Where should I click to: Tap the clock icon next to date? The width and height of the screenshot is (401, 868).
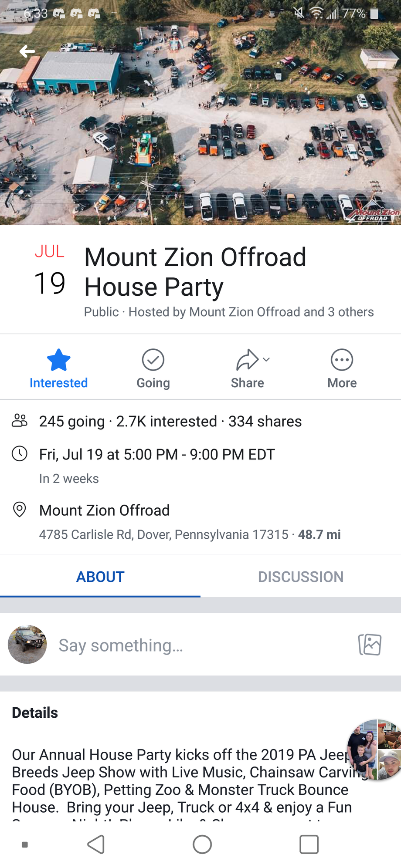(20, 454)
